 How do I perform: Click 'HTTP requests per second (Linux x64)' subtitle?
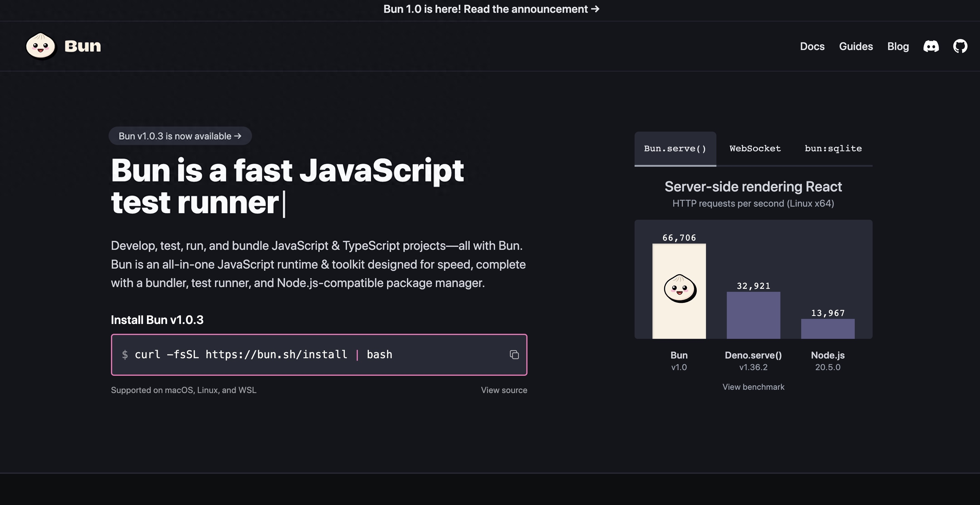tap(753, 203)
